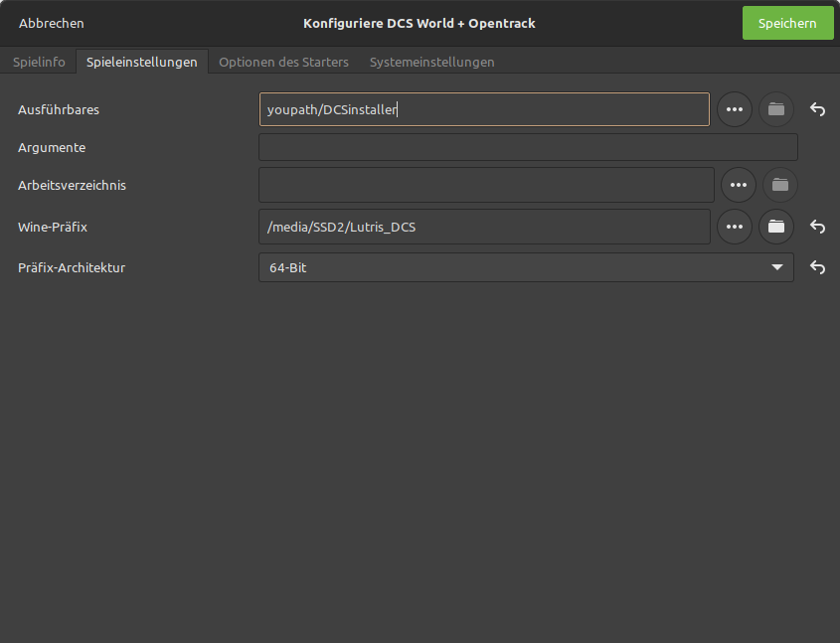Cancel with the Abbrechen button
The image size is (840, 643).
pos(52,24)
